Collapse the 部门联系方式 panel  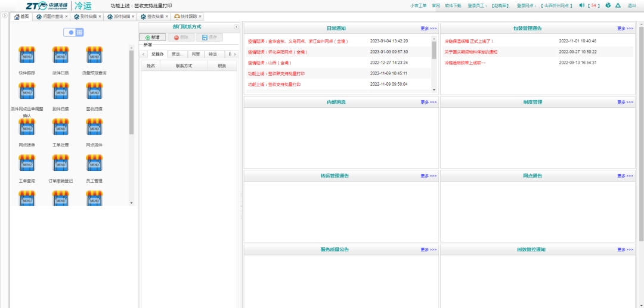click(x=237, y=27)
